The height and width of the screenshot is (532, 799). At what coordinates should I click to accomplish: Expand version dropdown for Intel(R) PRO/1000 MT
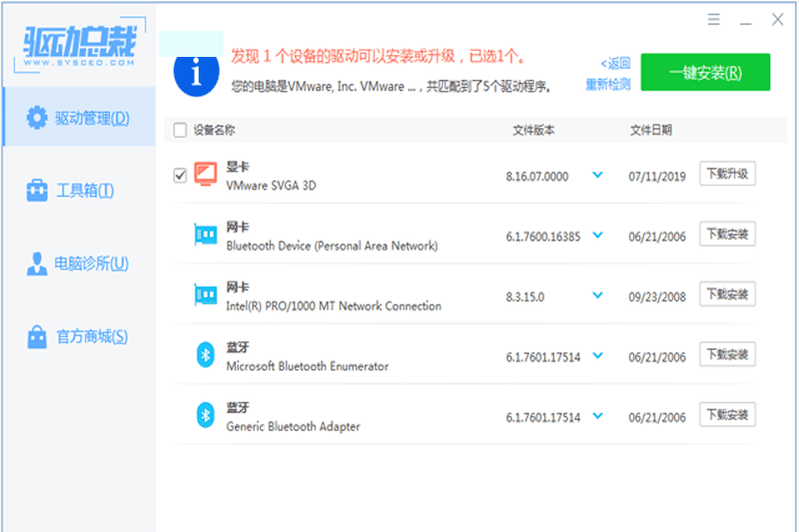pyautogui.click(x=597, y=294)
